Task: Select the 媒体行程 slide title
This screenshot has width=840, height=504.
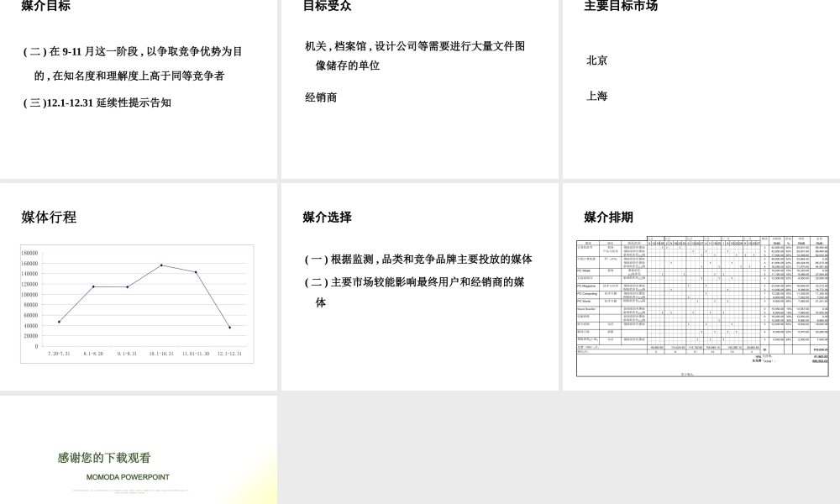Action: 49,217
